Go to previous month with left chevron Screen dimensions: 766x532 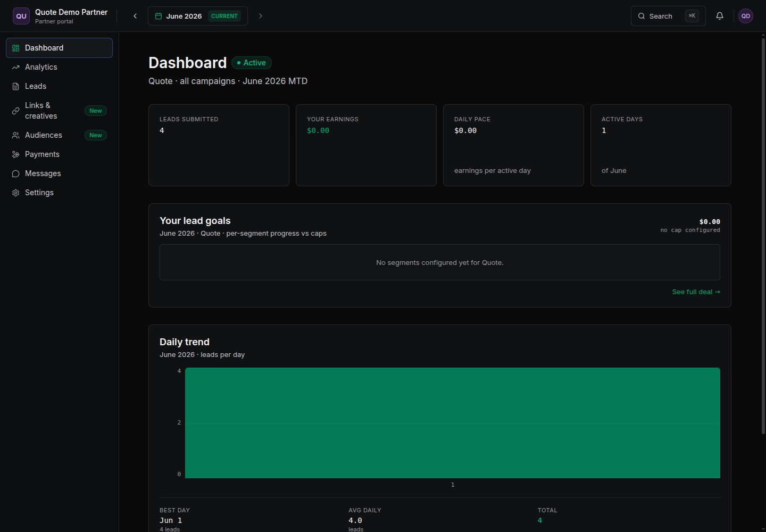[x=135, y=16]
